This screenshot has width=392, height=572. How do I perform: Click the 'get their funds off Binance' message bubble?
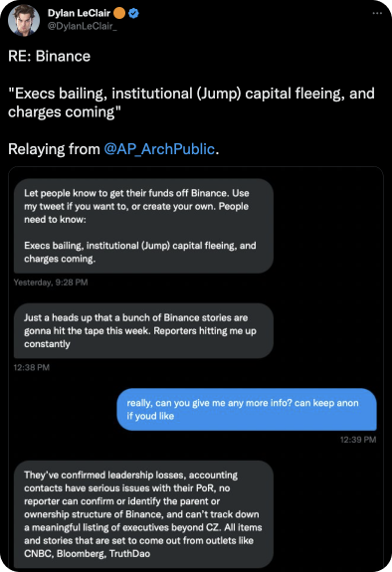click(x=143, y=226)
